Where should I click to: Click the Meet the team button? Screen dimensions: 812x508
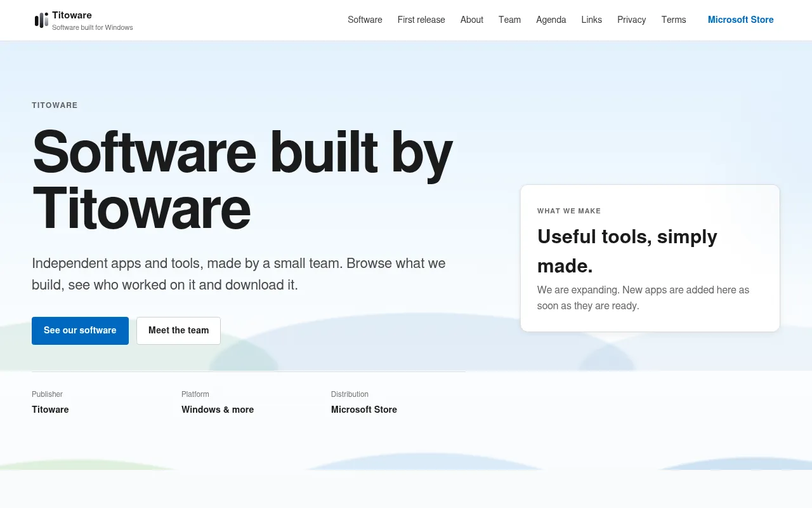[178, 331]
